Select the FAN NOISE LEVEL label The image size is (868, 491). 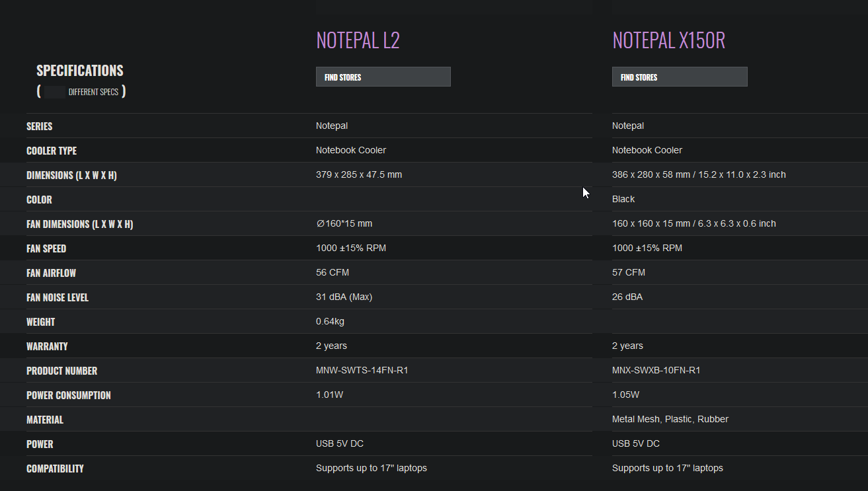tap(58, 297)
